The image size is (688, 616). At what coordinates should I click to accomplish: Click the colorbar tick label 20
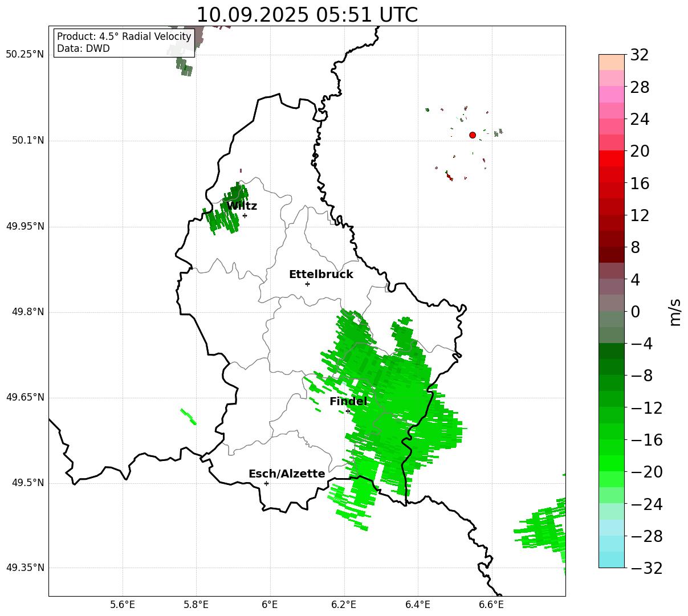coord(640,152)
